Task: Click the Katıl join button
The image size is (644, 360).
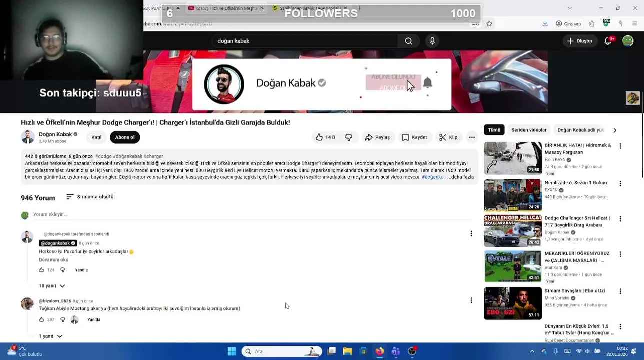Action: [x=96, y=137]
